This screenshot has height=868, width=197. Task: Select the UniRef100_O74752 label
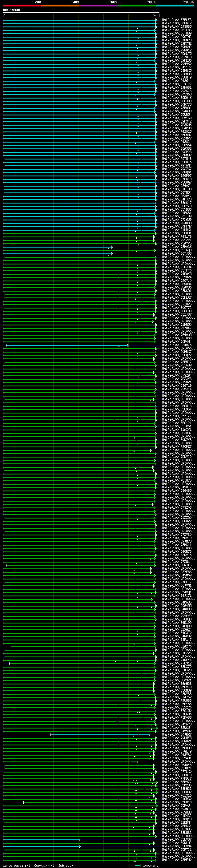coord(176,697)
